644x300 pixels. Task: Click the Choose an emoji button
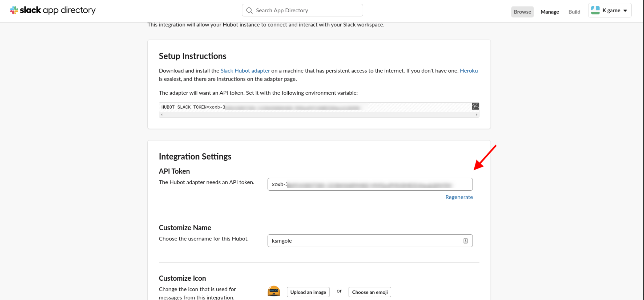click(369, 292)
